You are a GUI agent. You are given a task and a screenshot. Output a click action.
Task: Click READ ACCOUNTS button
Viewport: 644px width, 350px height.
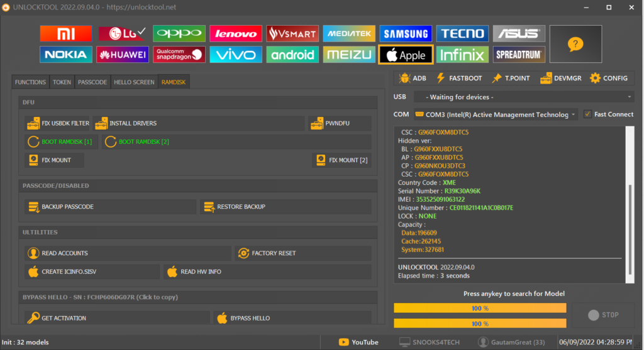(x=128, y=253)
